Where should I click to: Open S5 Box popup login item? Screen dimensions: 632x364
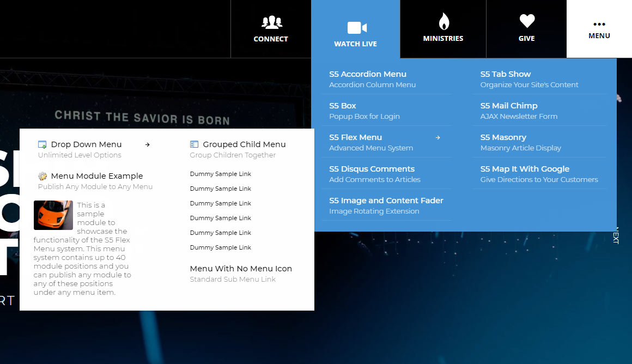[x=343, y=106]
